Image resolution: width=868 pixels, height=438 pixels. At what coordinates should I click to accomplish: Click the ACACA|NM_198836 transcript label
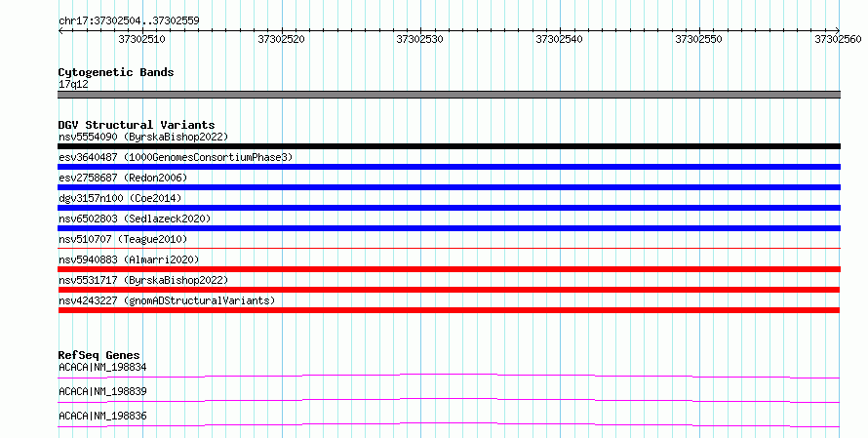coord(102,416)
